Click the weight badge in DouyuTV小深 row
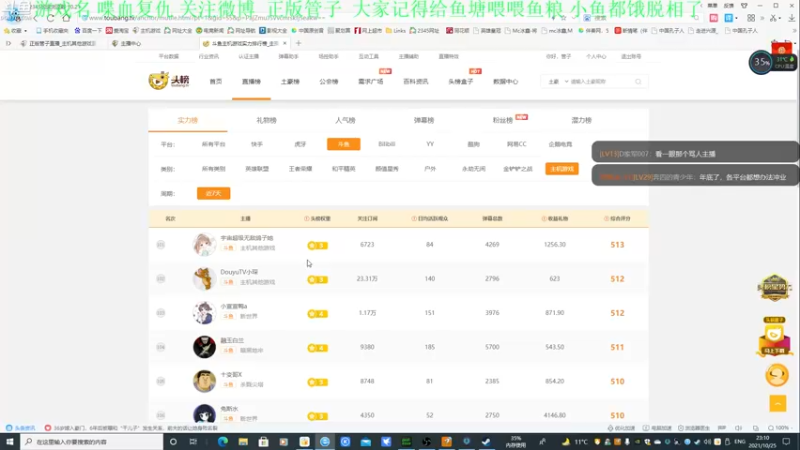Screen dimensions: 800x450 coord(317,280)
